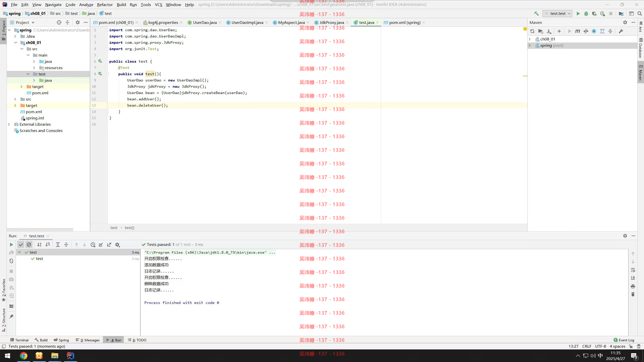Expand ch08_01 in Maven panel
This screenshot has height=362, width=644.
pos(530,39)
